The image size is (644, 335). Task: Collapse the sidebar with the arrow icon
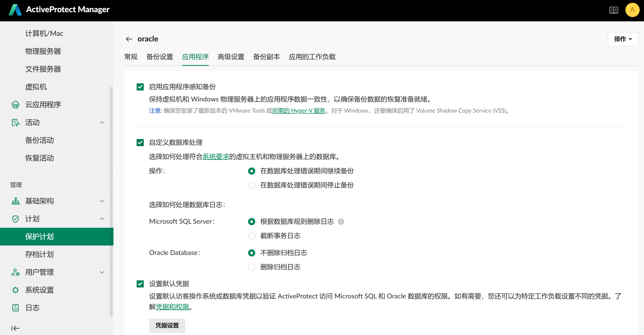click(15, 328)
